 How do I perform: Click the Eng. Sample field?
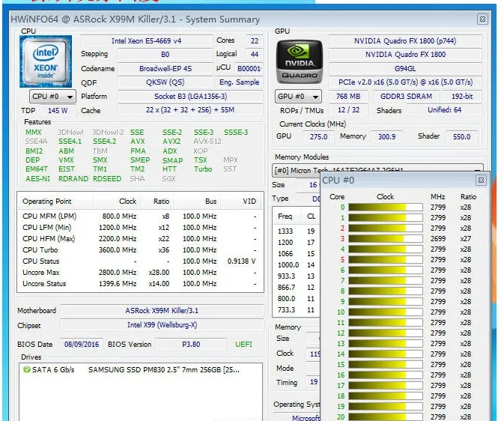click(240, 82)
